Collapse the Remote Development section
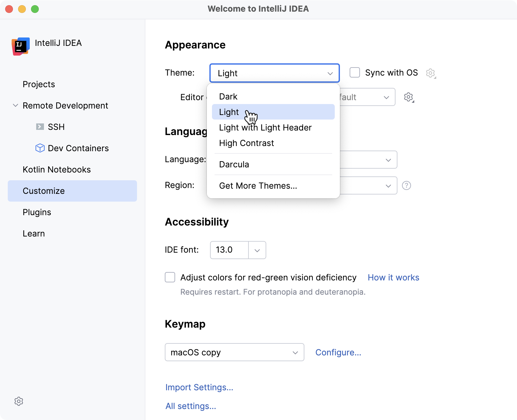The height and width of the screenshot is (420, 517). [15, 105]
